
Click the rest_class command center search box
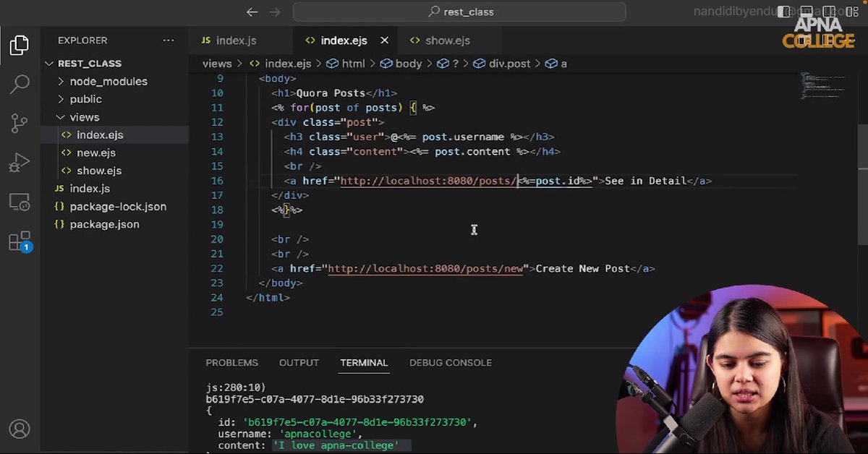point(459,12)
